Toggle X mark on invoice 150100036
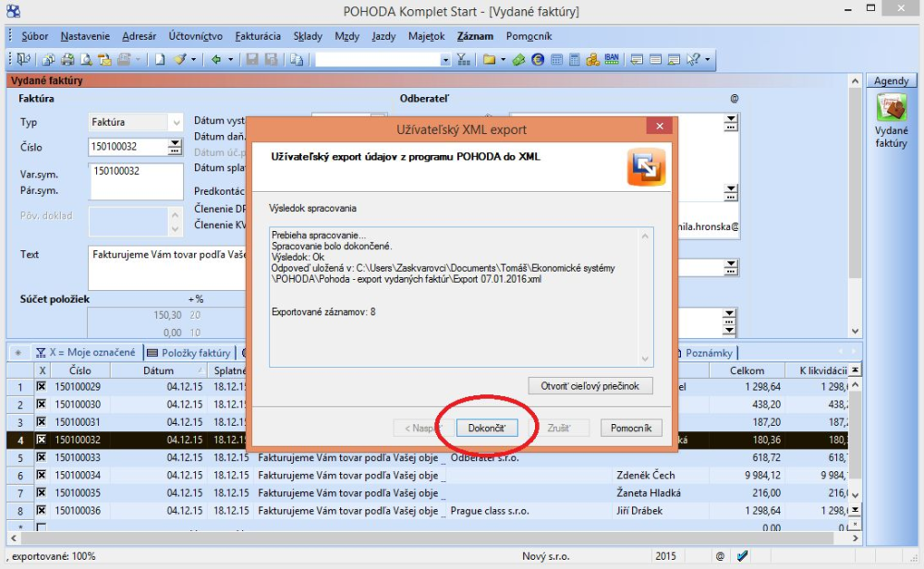Viewport: 924px width, 569px height. [42, 510]
